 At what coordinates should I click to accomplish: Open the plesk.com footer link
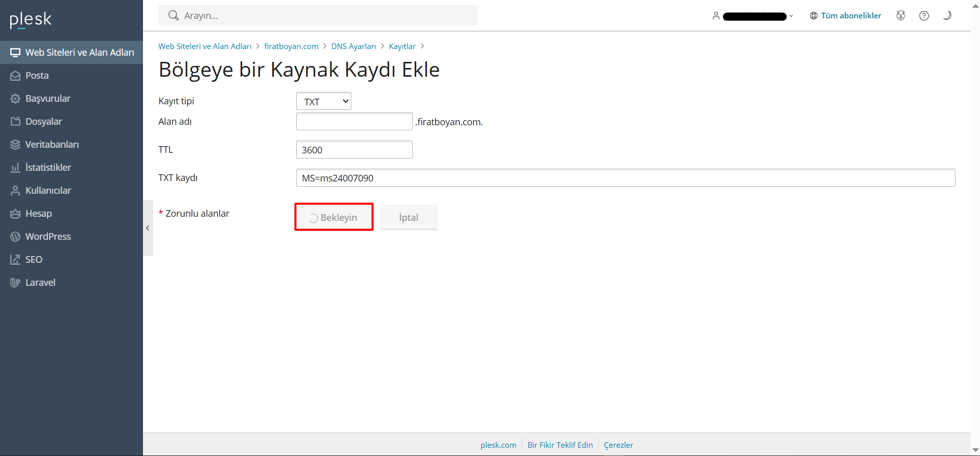tap(498, 445)
